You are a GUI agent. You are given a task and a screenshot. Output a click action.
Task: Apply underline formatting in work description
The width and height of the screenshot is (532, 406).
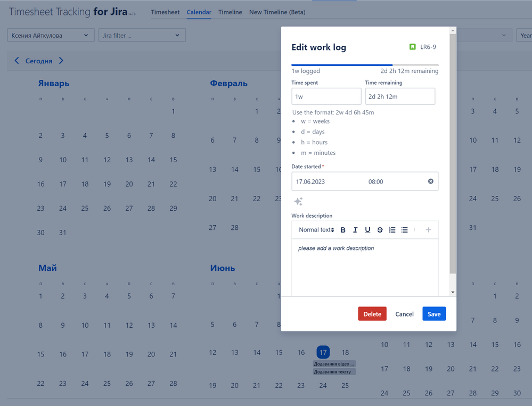click(x=367, y=230)
